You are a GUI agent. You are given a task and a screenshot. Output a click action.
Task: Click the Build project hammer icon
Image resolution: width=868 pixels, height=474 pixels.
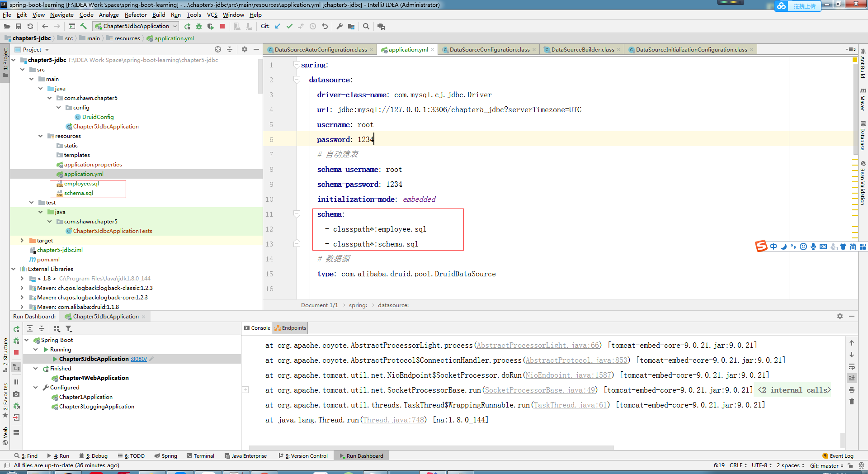click(84, 26)
